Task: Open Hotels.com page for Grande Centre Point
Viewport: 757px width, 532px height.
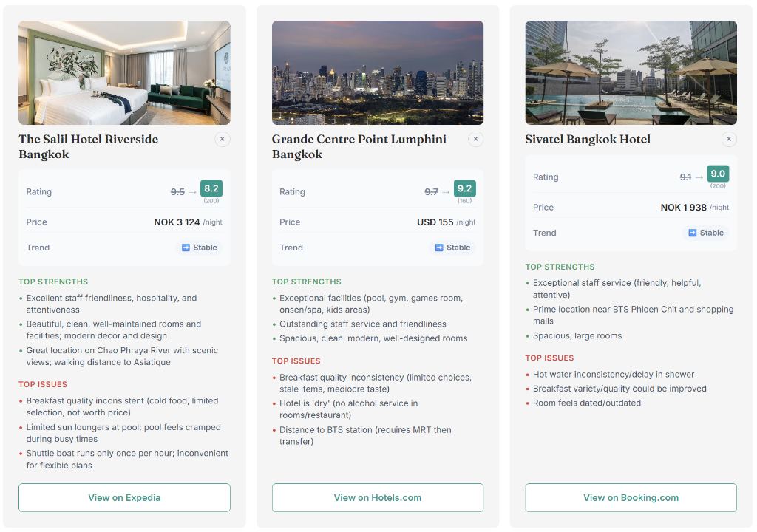Action: pos(377,497)
